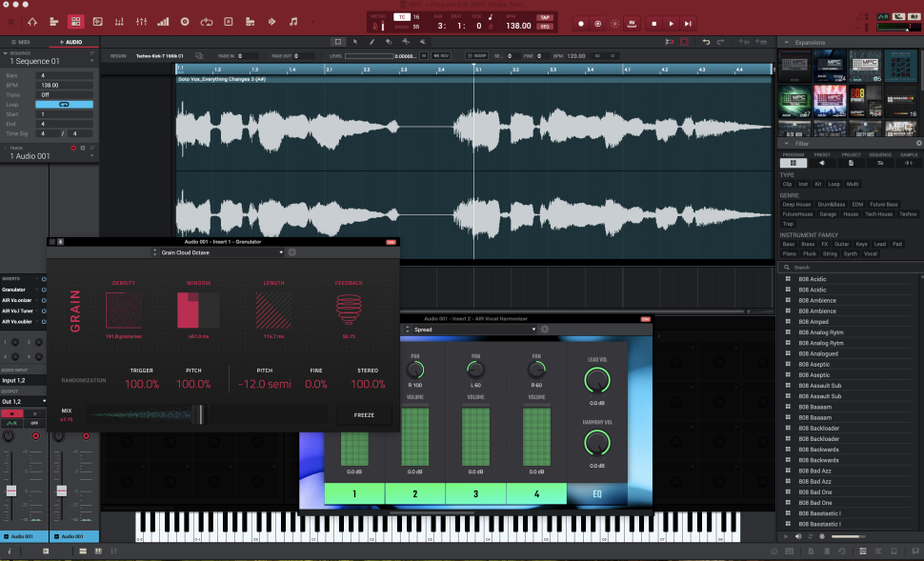Click the Granulator MIX slider handle

[198, 414]
